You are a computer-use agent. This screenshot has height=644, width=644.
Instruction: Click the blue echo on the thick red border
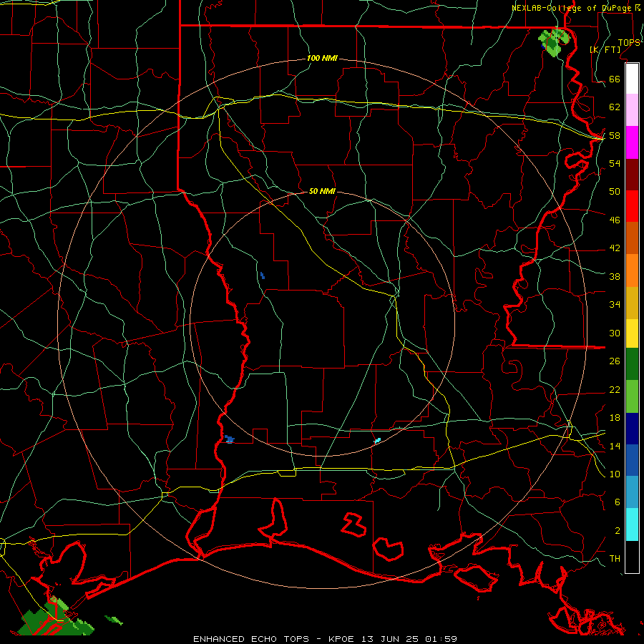(x=229, y=439)
